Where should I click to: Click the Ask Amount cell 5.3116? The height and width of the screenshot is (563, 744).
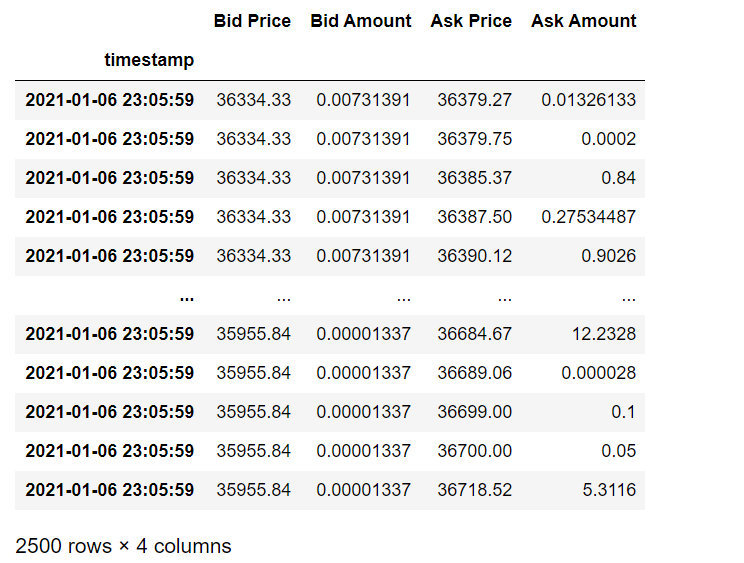pos(609,490)
